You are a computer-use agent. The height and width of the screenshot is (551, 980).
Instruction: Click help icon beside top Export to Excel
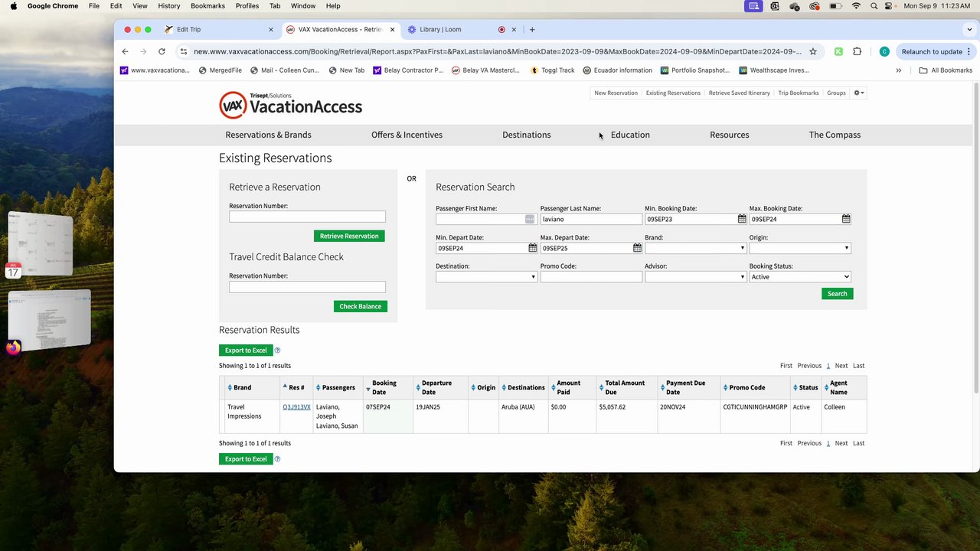pyautogui.click(x=277, y=350)
